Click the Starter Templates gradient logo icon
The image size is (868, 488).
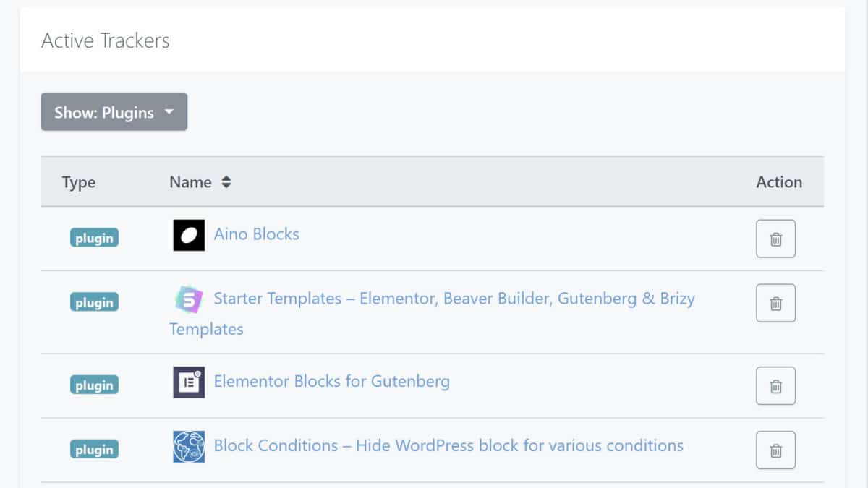(x=187, y=299)
